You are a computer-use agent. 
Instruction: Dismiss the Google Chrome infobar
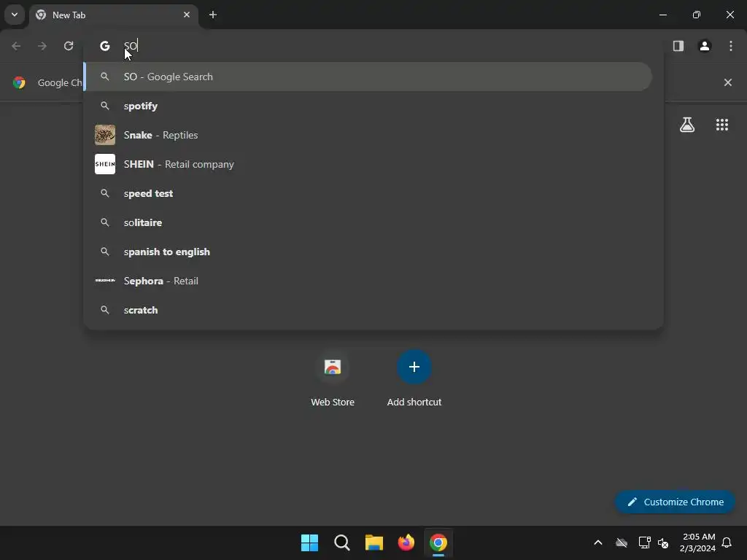coord(728,82)
